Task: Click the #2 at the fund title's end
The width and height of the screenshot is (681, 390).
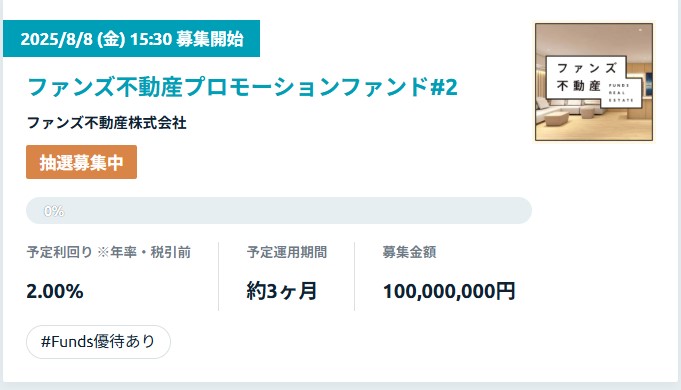Action: pos(443,87)
